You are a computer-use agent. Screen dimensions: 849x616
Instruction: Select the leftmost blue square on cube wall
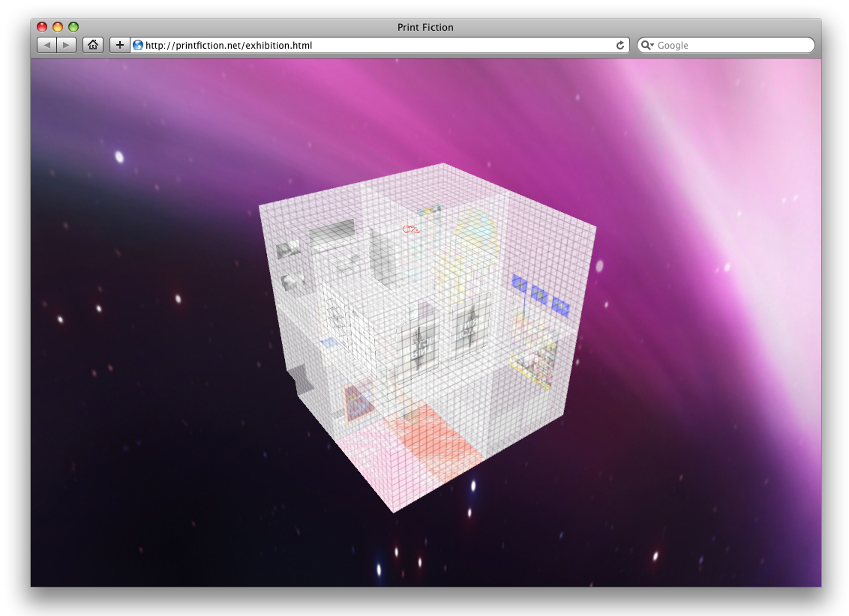point(520,283)
